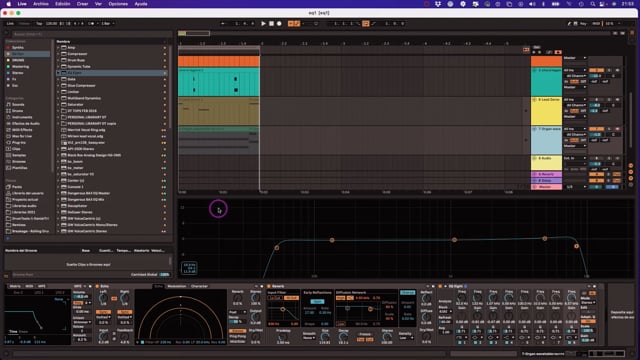Image resolution: width=640 pixels, height=360 pixels.
Task: Expand the Limiter folder
Action: (x=58, y=92)
